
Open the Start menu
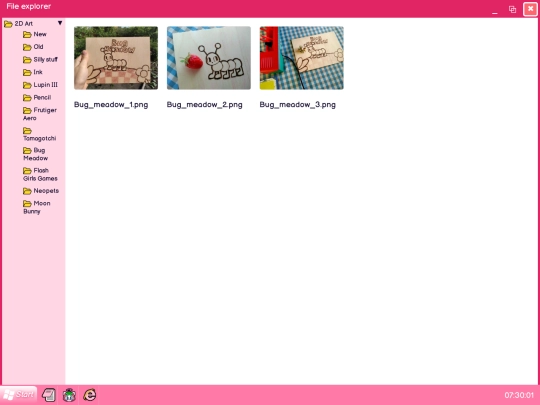click(x=19, y=395)
